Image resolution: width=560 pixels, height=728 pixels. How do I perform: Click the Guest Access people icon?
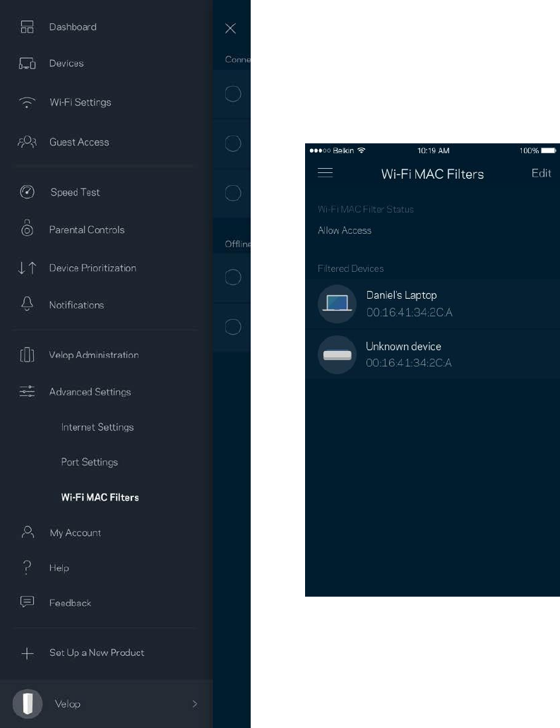[27, 142]
